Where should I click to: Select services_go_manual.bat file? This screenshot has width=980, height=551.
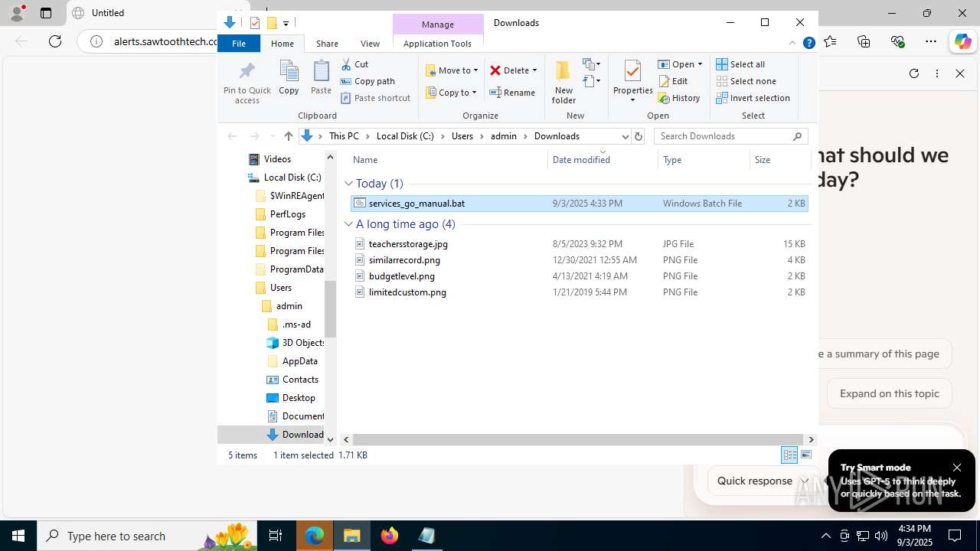click(579, 204)
